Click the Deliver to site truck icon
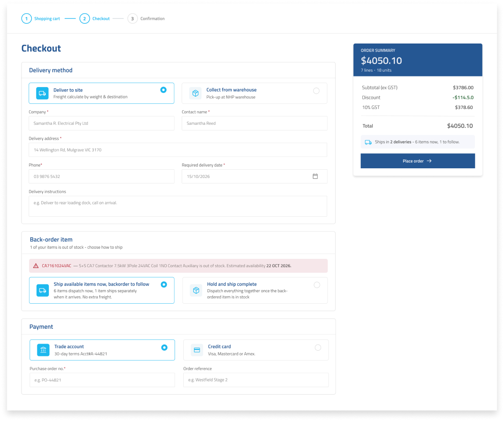The height and width of the screenshot is (421, 504). click(42, 93)
